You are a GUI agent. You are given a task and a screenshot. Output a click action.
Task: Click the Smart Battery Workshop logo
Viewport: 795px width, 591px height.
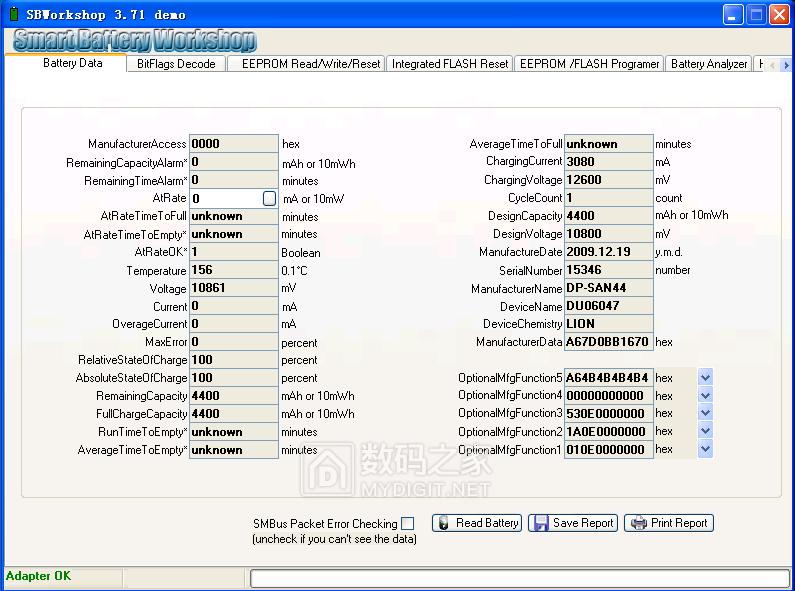click(x=134, y=41)
